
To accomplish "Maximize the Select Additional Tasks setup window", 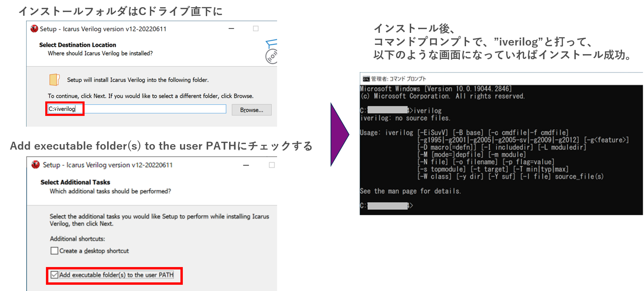I will click(272, 165).
